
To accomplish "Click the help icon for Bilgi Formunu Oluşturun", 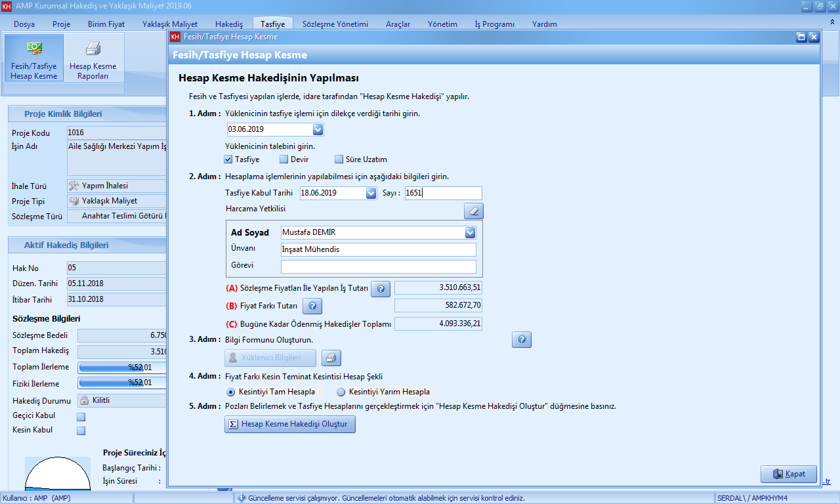I will point(521,339).
